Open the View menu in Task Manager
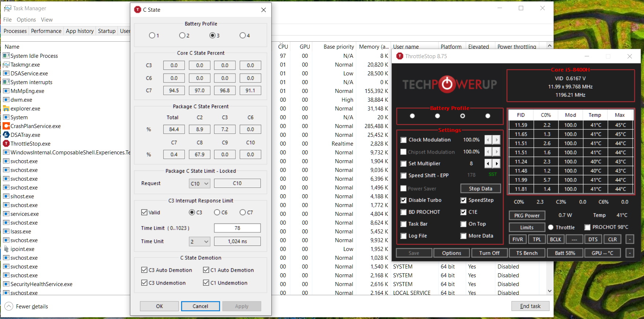The height and width of the screenshot is (319, 644). [x=47, y=20]
